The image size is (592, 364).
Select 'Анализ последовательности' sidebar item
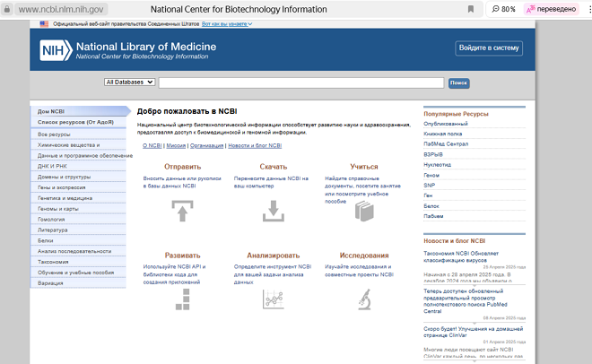coord(78,251)
